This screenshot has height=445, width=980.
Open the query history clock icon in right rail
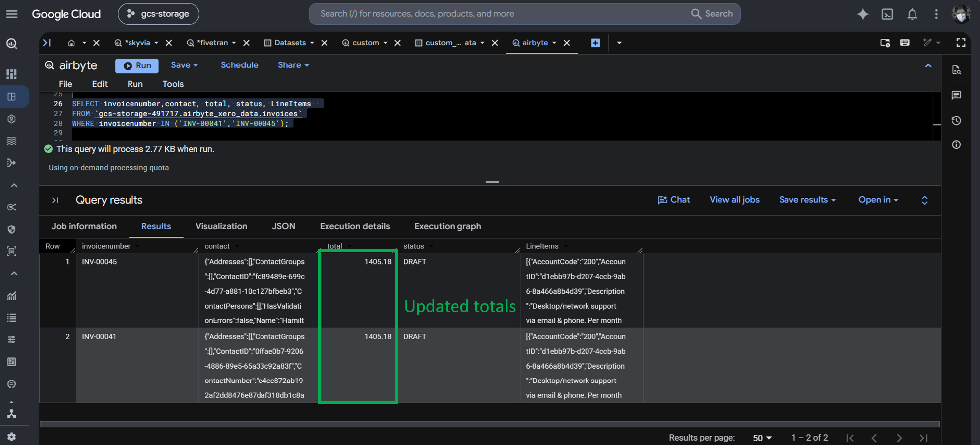click(x=956, y=120)
